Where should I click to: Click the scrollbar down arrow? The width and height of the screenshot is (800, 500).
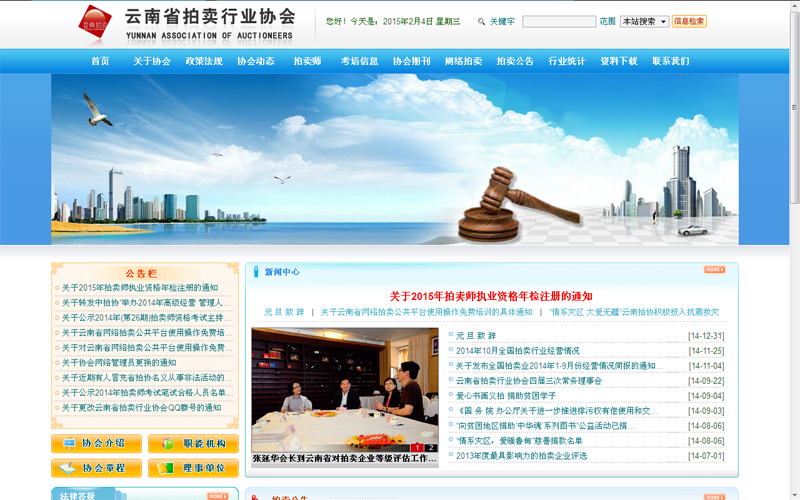click(793, 493)
